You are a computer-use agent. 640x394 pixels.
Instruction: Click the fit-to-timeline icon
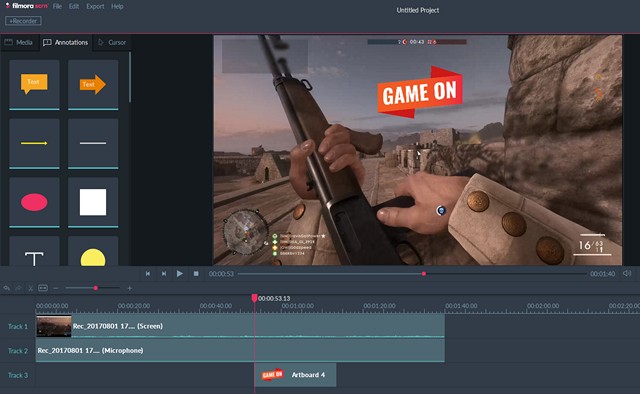coord(43,288)
